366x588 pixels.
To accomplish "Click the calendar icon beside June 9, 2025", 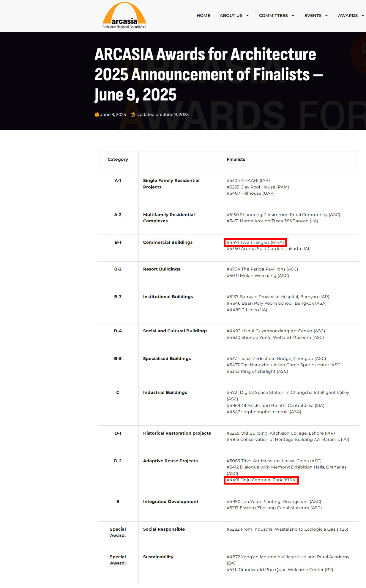I will pyautogui.click(x=97, y=114).
